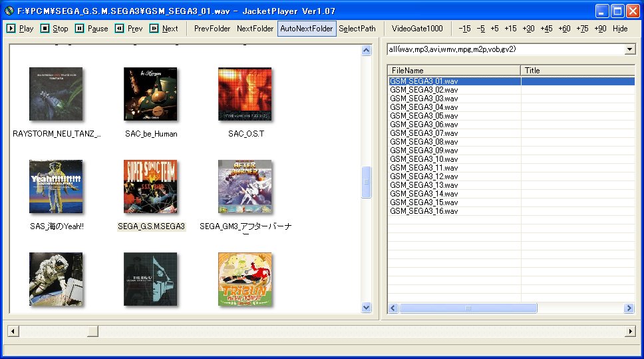Click the file list horizontal scrollbar thumb

pyautogui.click(x=468, y=308)
